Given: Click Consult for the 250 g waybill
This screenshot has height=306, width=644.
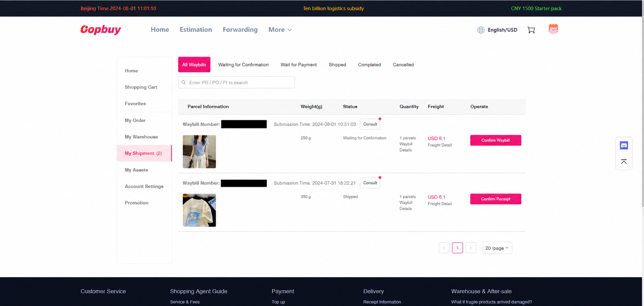Looking at the screenshot, I should point(370,124).
